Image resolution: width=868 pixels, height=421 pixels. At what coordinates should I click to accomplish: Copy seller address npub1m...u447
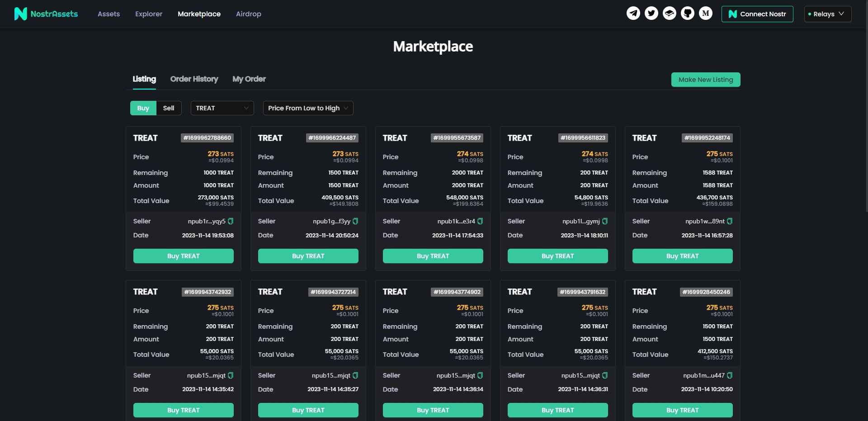coord(730,375)
